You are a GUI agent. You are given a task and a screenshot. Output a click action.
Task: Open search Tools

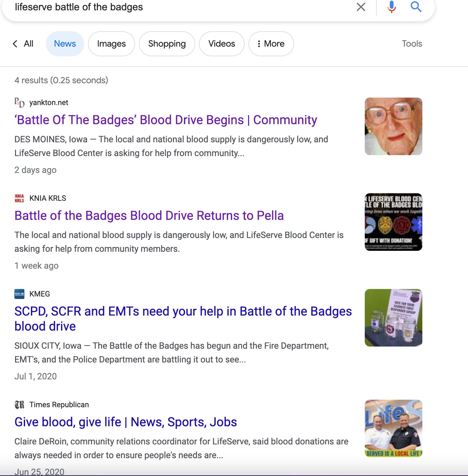click(412, 44)
